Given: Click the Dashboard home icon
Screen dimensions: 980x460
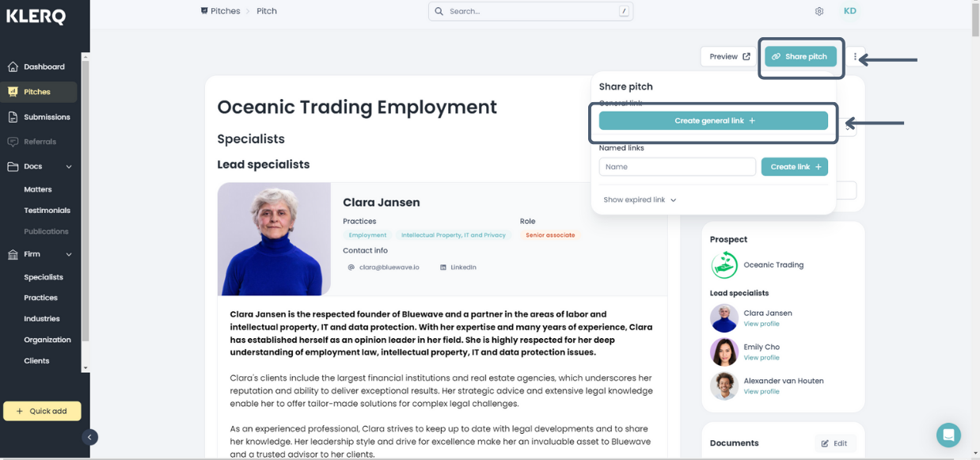Looking at the screenshot, I should pos(13,67).
